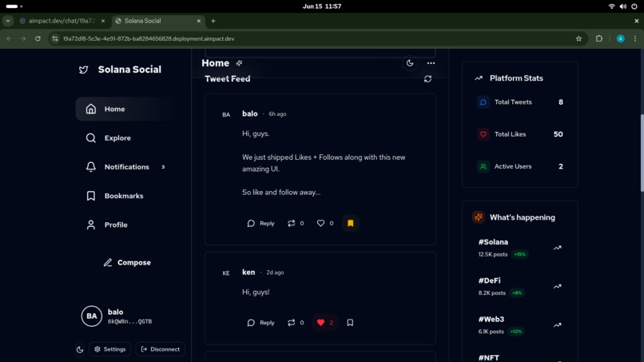Open Notifications in the sidebar
The width and height of the screenshot is (644, 362).
pyautogui.click(x=125, y=167)
